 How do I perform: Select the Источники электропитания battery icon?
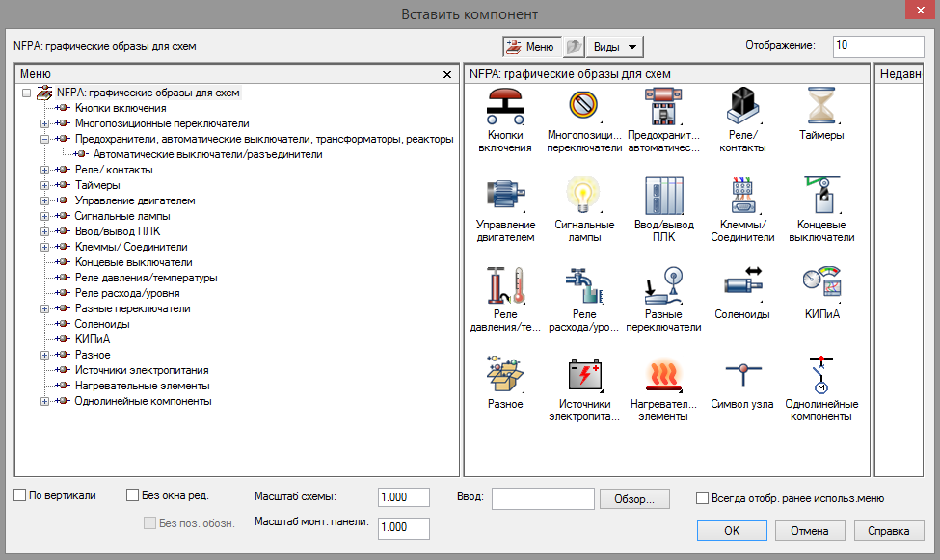[584, 375]
